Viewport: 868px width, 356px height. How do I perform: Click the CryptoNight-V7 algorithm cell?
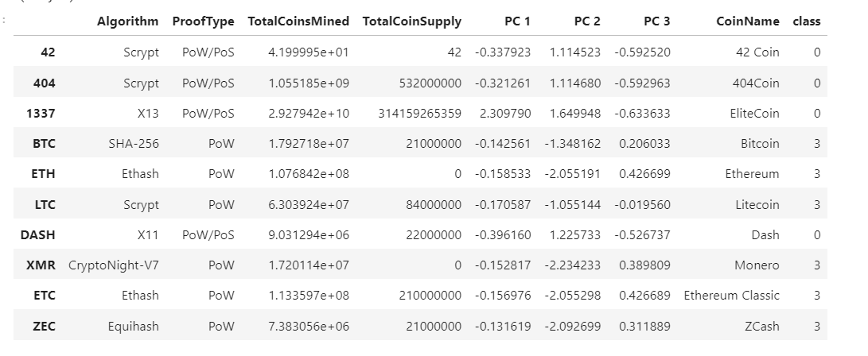[114, 265]
